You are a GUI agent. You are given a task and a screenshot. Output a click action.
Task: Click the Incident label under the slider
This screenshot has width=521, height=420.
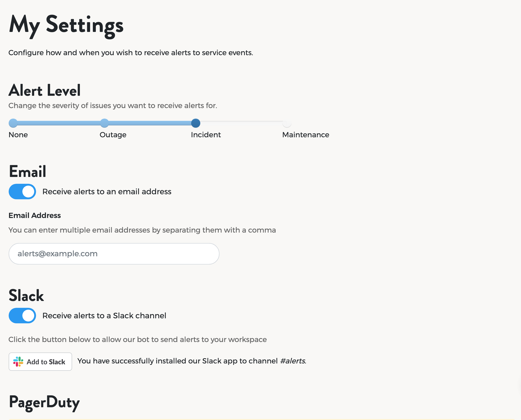coord(206,135)
